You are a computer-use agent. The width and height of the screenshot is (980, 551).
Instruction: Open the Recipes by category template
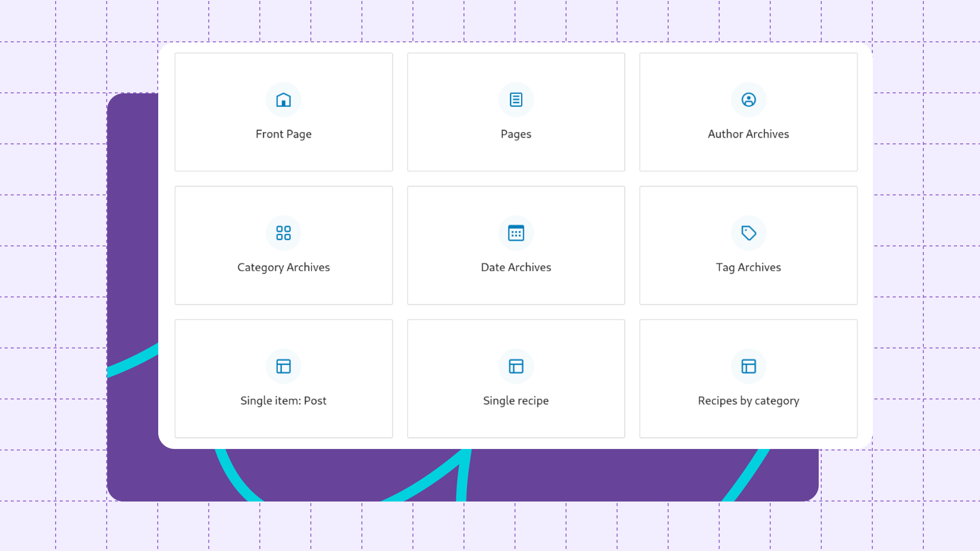pos(748,379)
